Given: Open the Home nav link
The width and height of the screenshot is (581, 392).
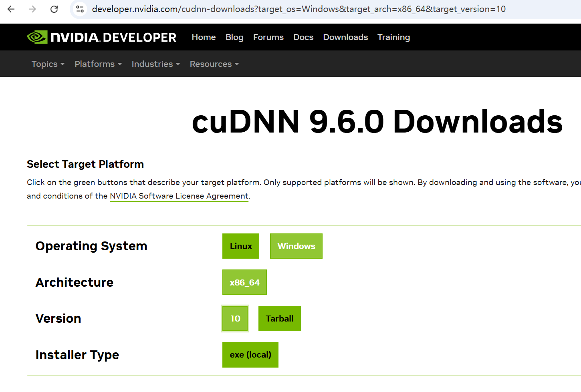Looking at the screenshot, I should click(204, 37).
